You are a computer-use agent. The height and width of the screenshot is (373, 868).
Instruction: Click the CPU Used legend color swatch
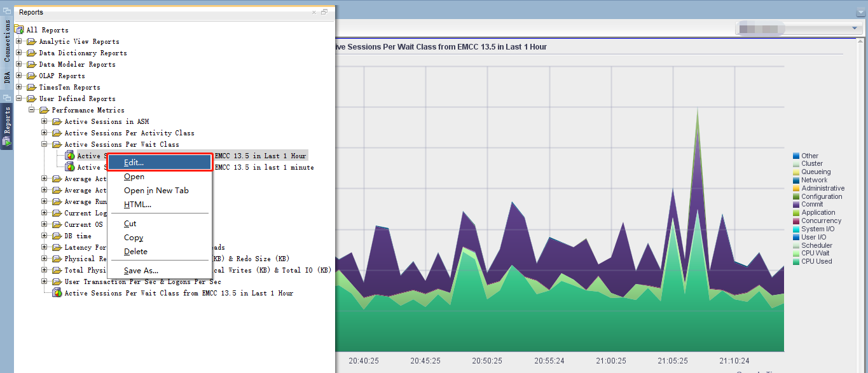tap(796, 261)
